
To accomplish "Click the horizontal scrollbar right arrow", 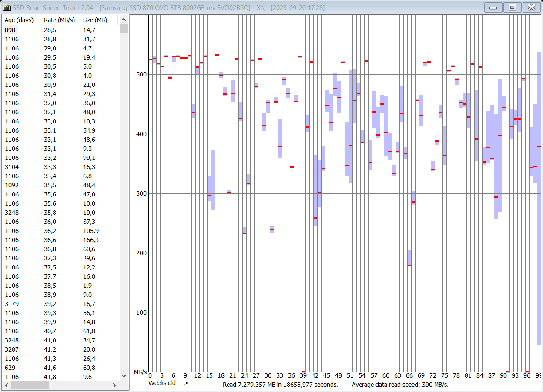I will click(x=114, y=385).
